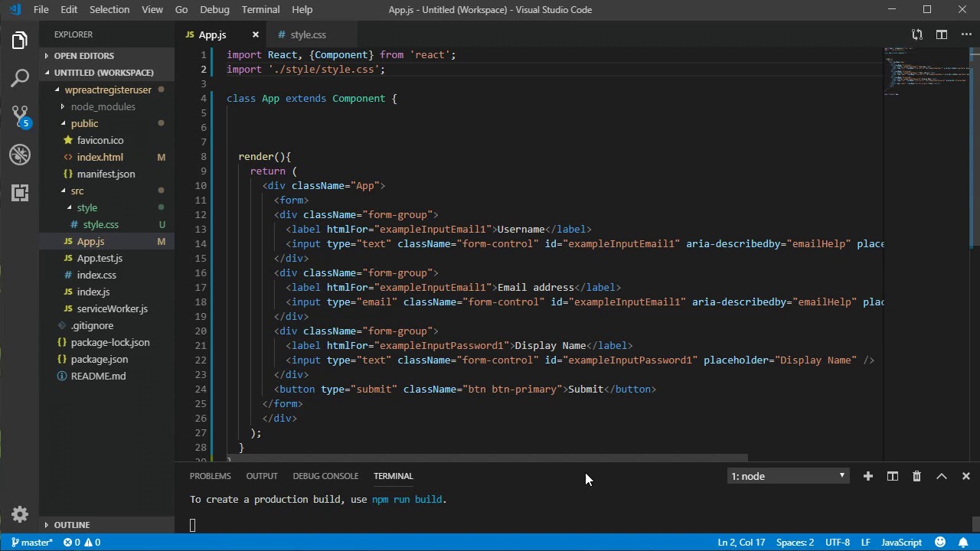Open the Extensions view in activity bar
This screenshot has width=980, height=551.
click(x=20, y=192)
